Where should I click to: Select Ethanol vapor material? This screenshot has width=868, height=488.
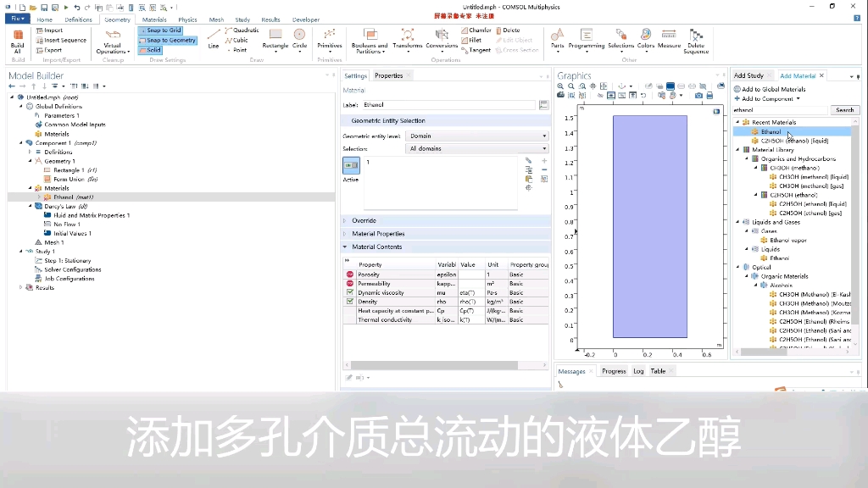(x=783, y=240)
